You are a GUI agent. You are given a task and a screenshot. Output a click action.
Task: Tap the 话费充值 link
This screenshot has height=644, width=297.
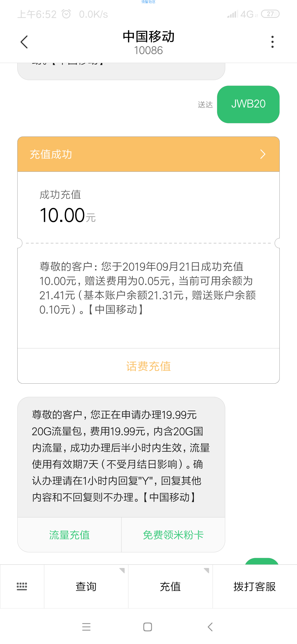click(148, 366)
